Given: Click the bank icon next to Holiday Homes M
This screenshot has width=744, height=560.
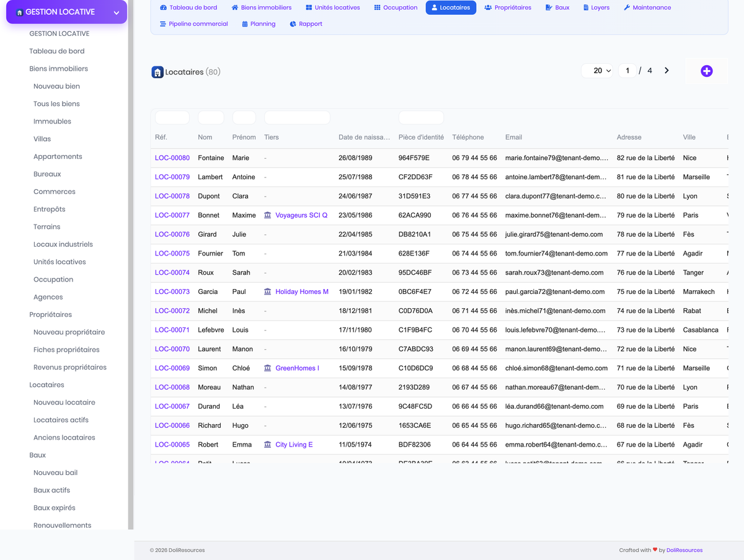Looking at the screenshot, I should pyautogui.click(x=268, y=291).
